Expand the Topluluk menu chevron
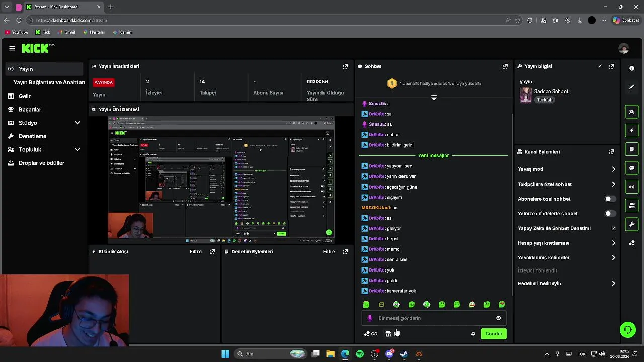Image resolution: width=644 pixels, height=362 pixels. (x=77, y=149)
